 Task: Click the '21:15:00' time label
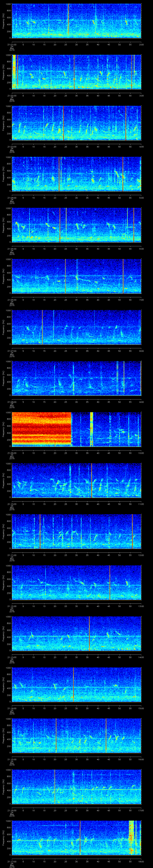tap(12, 760)
